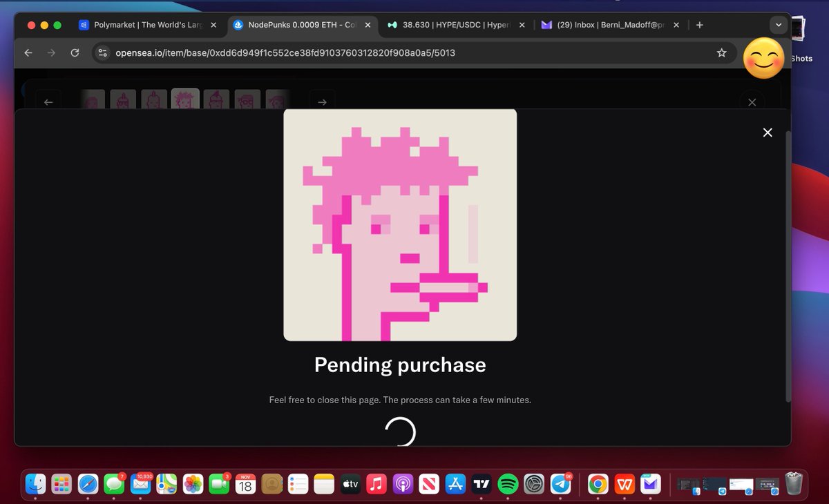Close the HYPE/USDC tab

[x=522, y=25]
